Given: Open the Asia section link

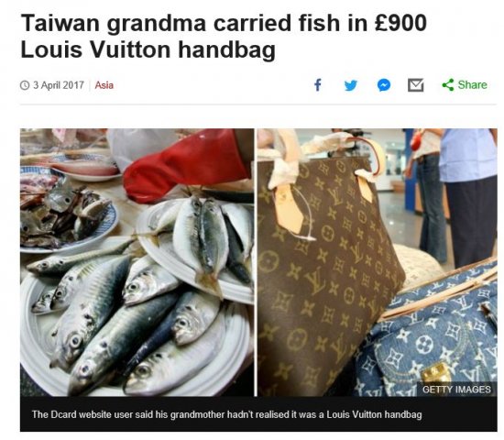Looking at the screenshot, I should [x=104, y=85].
